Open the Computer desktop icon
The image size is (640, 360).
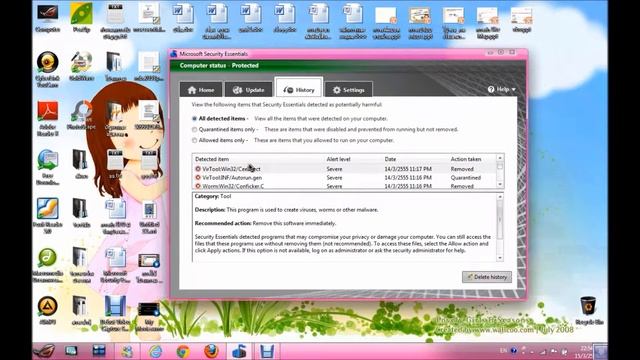47,18
